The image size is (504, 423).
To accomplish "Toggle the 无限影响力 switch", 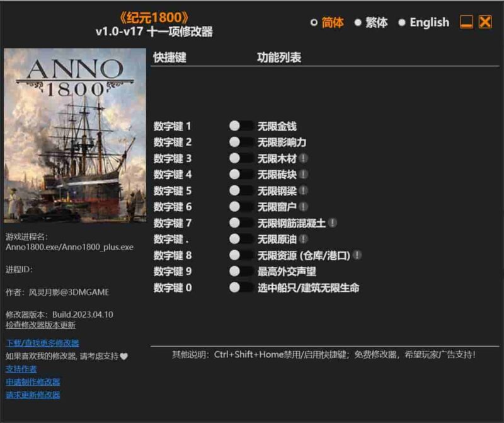I will point(243,142).
